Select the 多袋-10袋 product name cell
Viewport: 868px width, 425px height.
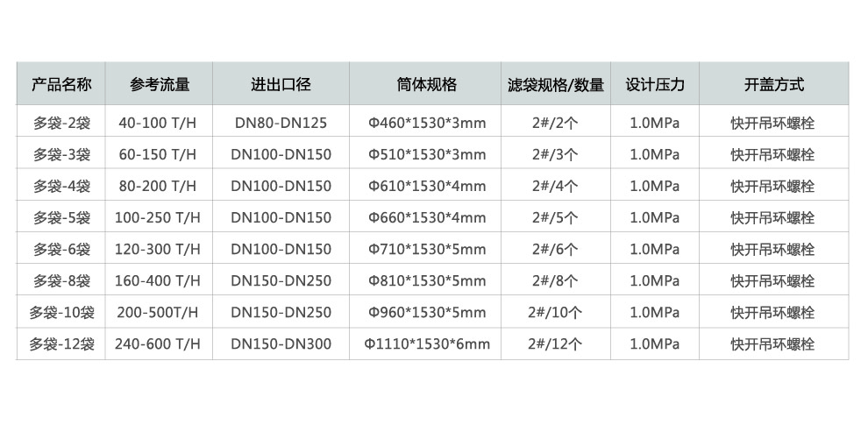pyautogui.click(x=61, y=313)
